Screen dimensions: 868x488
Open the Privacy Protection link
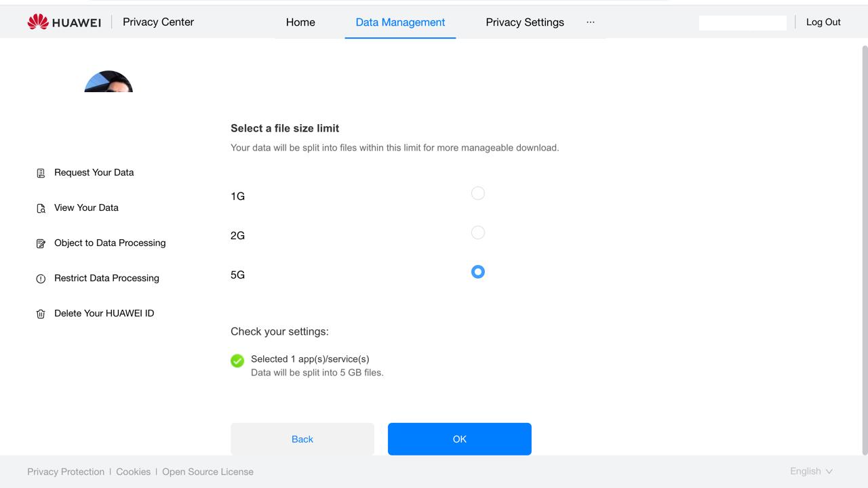click(x=66, y=472)
